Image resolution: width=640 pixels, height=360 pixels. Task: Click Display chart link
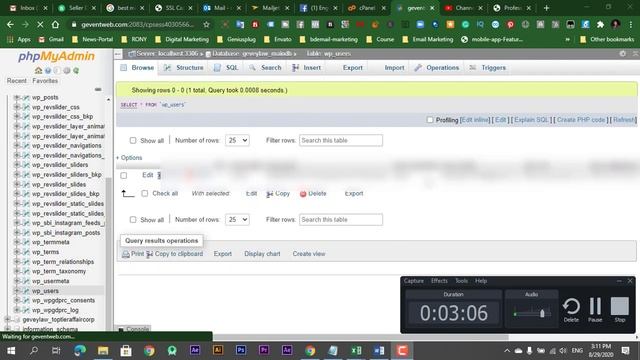(x=262, y=254)
